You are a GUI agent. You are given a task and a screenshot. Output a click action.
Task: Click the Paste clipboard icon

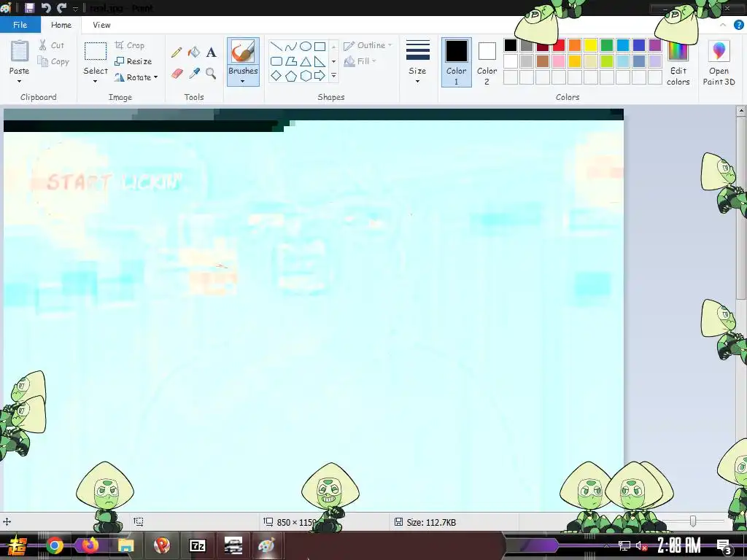pyautogui.click(x=20, y=51)
